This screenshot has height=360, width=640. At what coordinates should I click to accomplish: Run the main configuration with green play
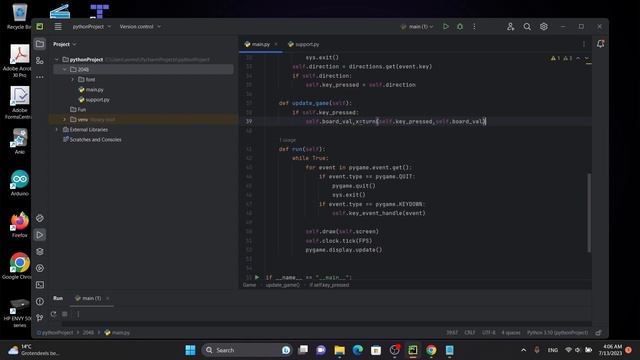pos(446,27)
